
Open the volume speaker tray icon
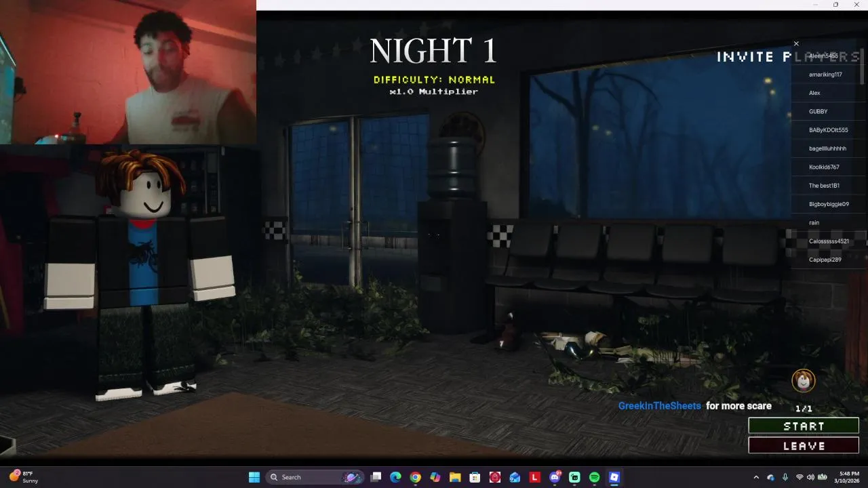click(810, 477)
